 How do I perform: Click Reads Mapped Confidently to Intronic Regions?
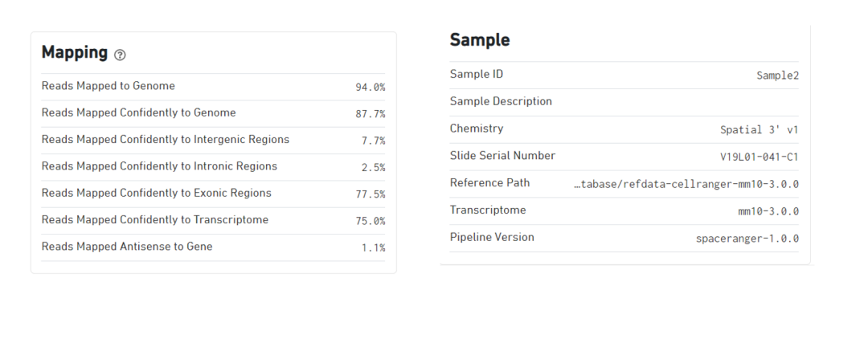(159, 166)
